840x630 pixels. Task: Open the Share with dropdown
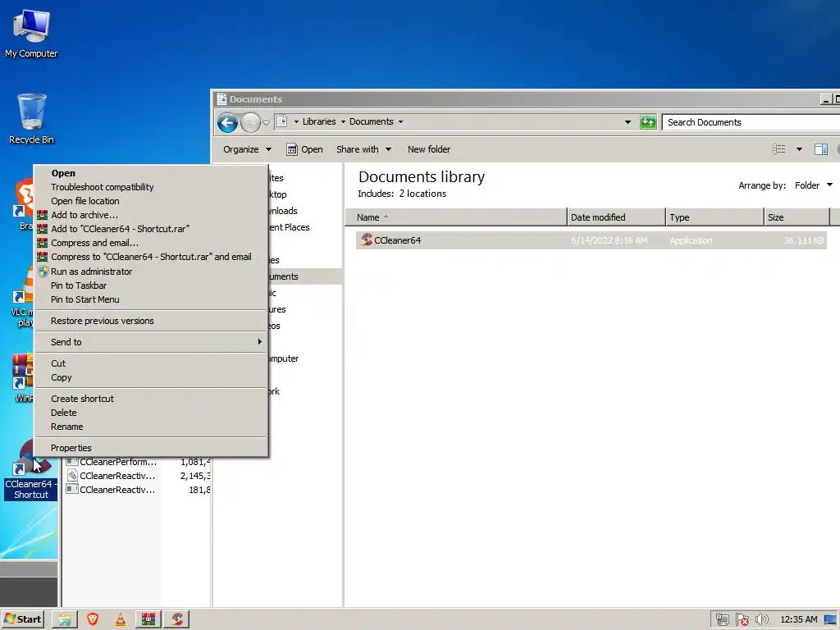click(x=363, y=149)
